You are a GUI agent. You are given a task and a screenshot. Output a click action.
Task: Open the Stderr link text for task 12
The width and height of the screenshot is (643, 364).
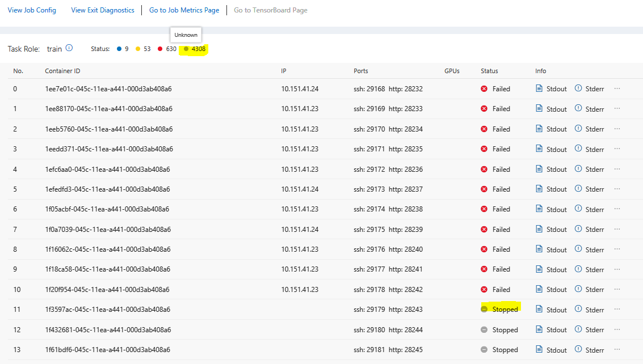coord(595,330)
